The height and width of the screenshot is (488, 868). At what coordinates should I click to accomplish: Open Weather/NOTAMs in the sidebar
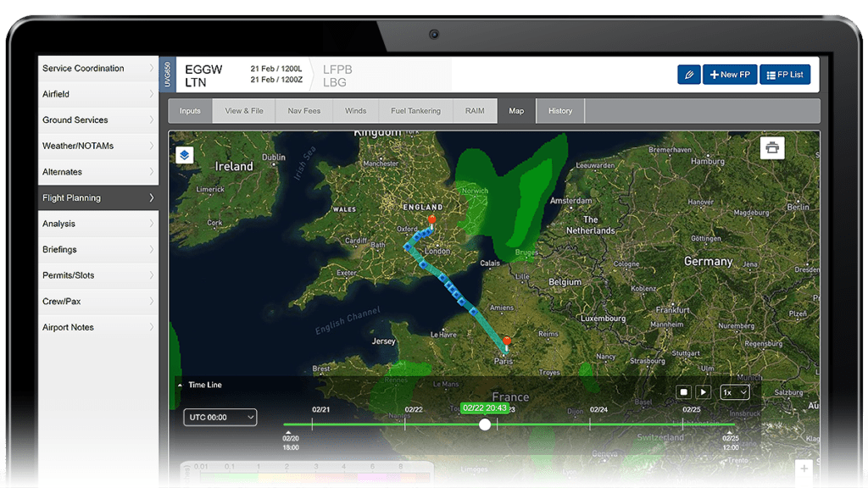(98, 146)
